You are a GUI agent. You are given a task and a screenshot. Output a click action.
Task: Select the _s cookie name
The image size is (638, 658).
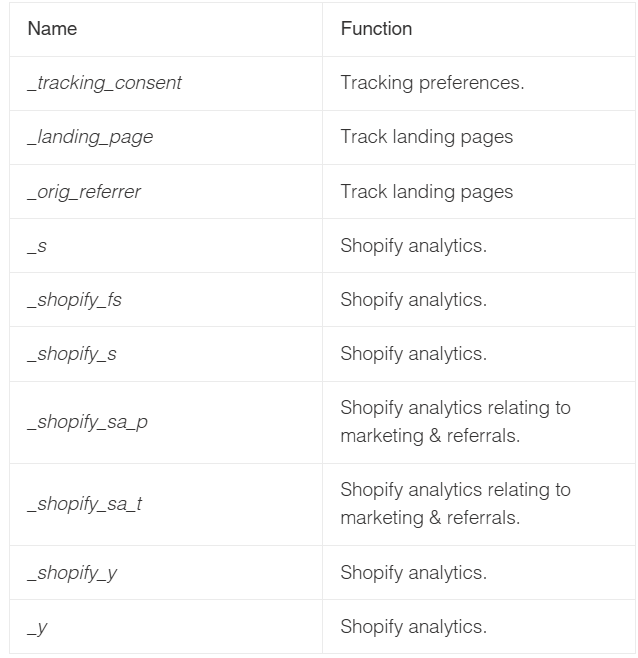pos(37,246)
